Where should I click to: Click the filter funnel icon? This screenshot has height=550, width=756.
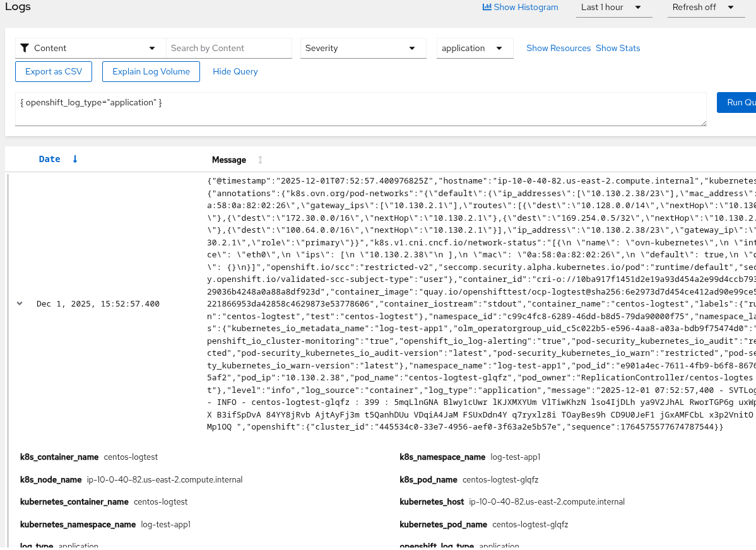[25, 48]
